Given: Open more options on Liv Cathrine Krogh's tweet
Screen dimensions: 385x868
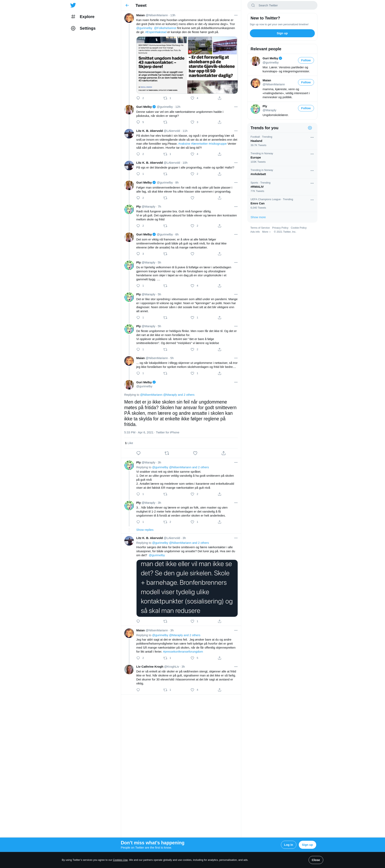Looking at the screenshot, I should tap(236, 666).
